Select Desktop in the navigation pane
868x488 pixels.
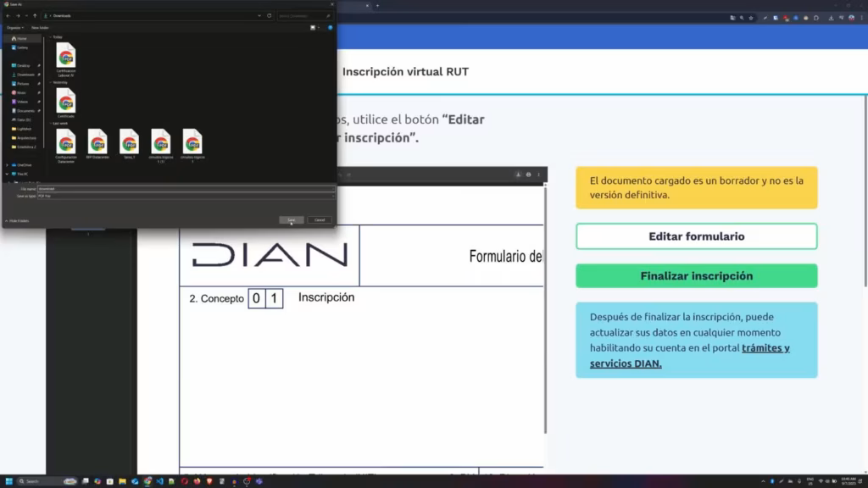pyautogui.click(x=23, y=65)
